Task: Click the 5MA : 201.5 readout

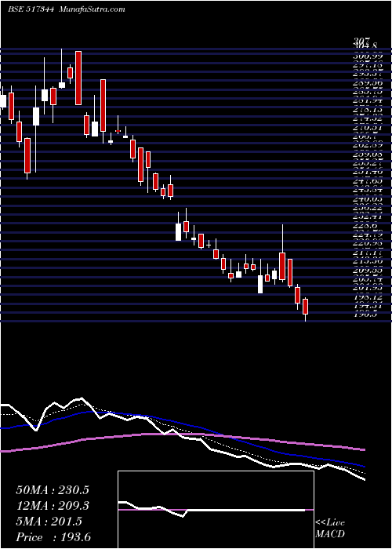Action: click(49, 522)
